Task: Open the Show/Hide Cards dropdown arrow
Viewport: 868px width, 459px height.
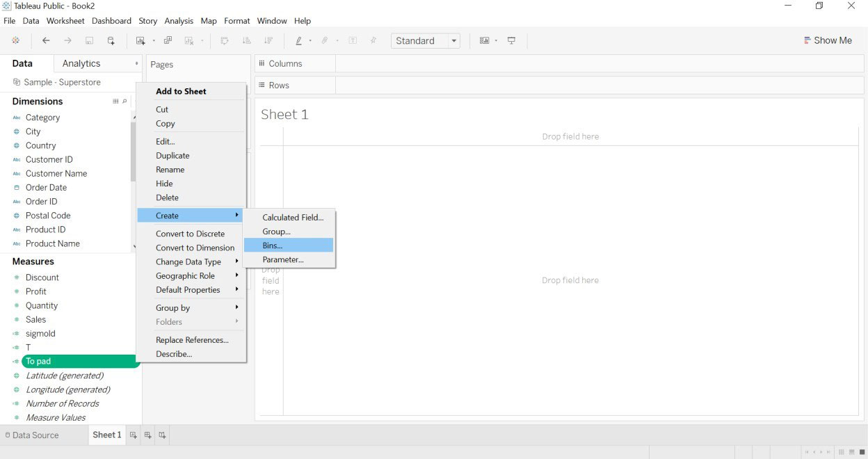Action: (x=496, y=41)
